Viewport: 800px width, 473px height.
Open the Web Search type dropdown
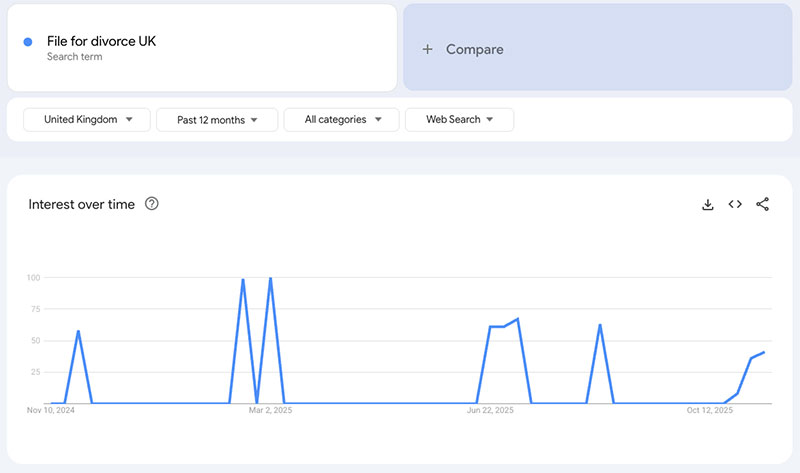pos(459,120)
